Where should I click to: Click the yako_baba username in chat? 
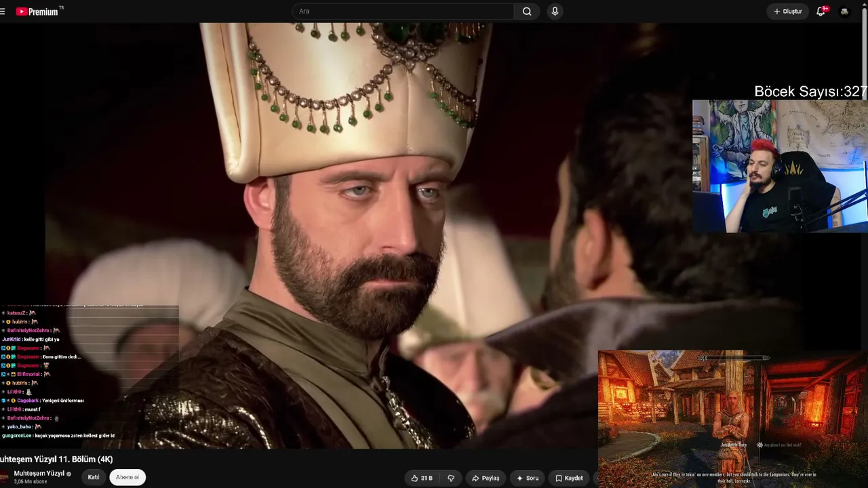pos(19,427)
